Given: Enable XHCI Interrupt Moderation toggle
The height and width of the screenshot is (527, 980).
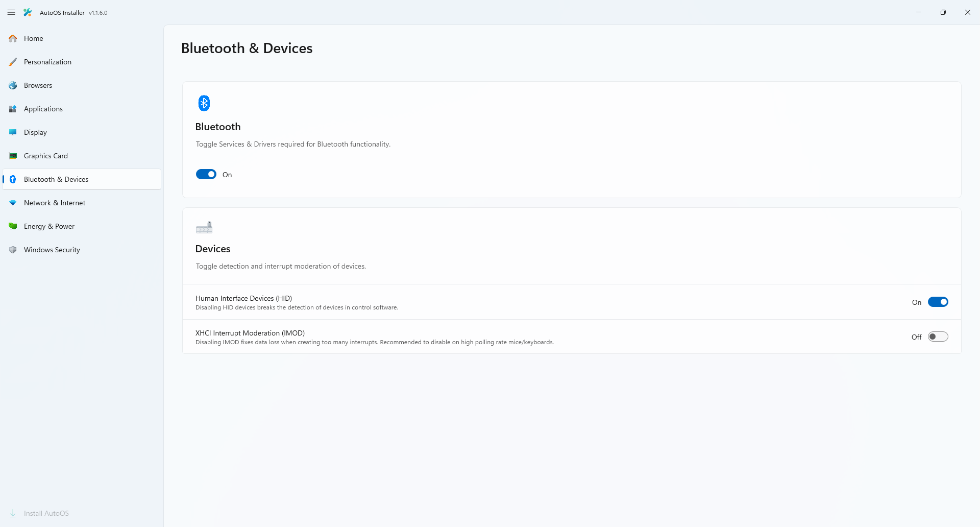Looking at the screenshot, I should point(938,337).
